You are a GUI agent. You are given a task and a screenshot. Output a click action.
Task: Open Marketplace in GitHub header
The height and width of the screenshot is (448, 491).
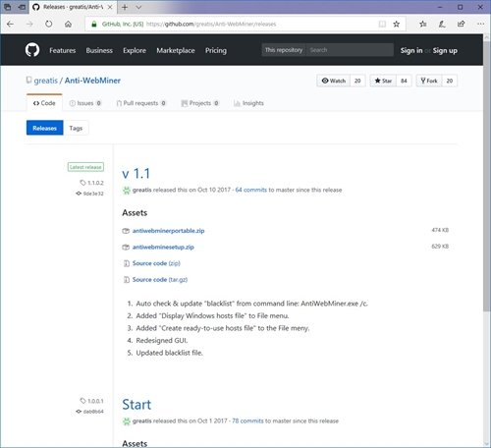(x=176, y=50)
